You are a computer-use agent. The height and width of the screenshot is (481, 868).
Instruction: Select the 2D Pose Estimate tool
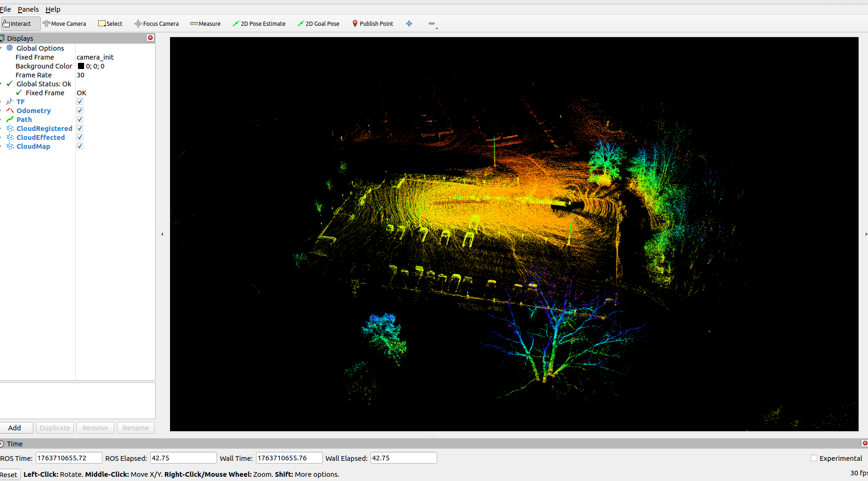point(259,23)
